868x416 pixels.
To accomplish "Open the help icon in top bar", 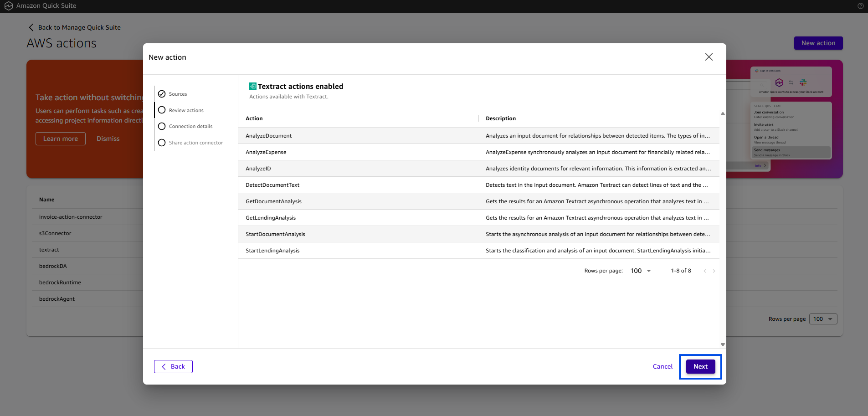I will click(860, 6).
